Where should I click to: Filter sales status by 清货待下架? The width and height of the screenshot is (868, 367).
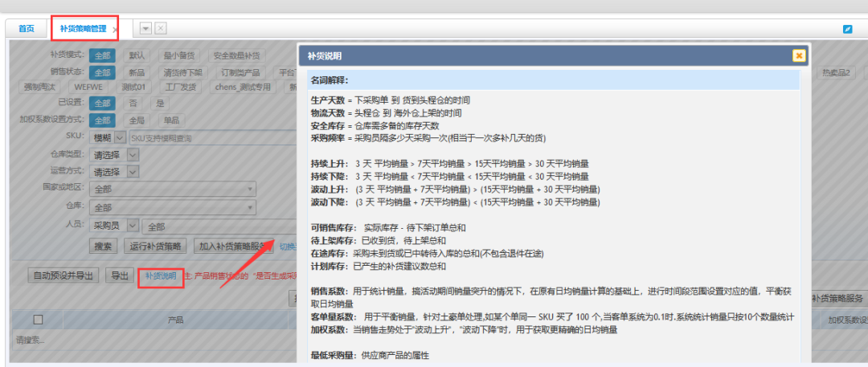click(182, 72)
